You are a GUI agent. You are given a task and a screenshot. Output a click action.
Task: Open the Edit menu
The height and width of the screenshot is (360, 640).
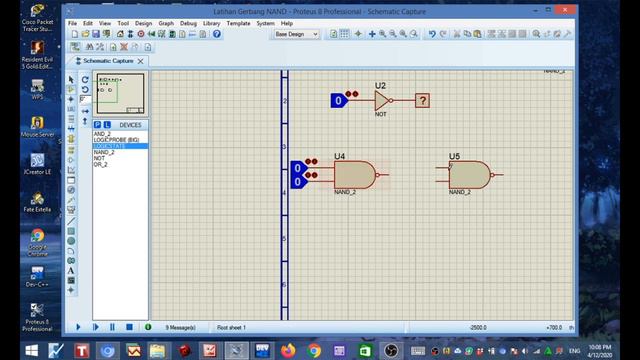tap(88, 23)
